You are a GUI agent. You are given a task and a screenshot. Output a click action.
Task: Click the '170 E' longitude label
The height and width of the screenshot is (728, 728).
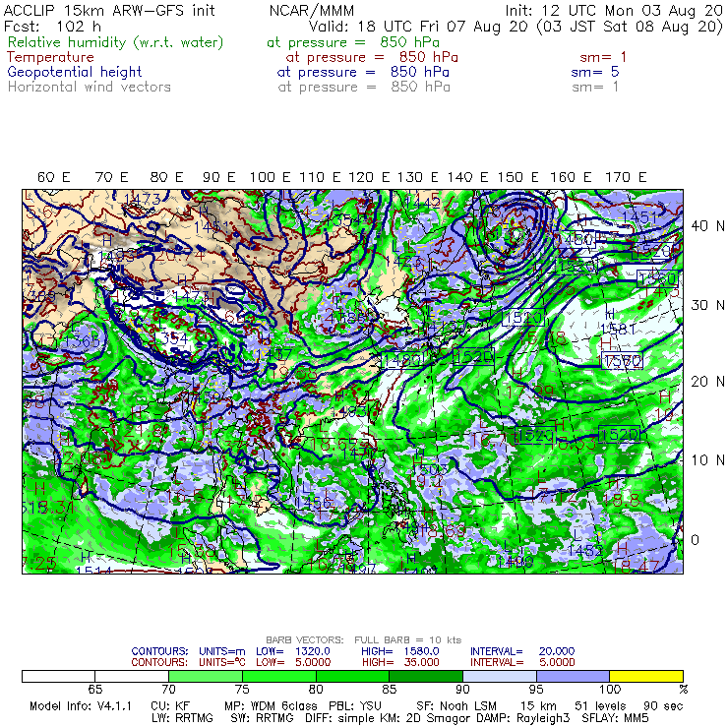pyautogui.click(x=626, y=177)
